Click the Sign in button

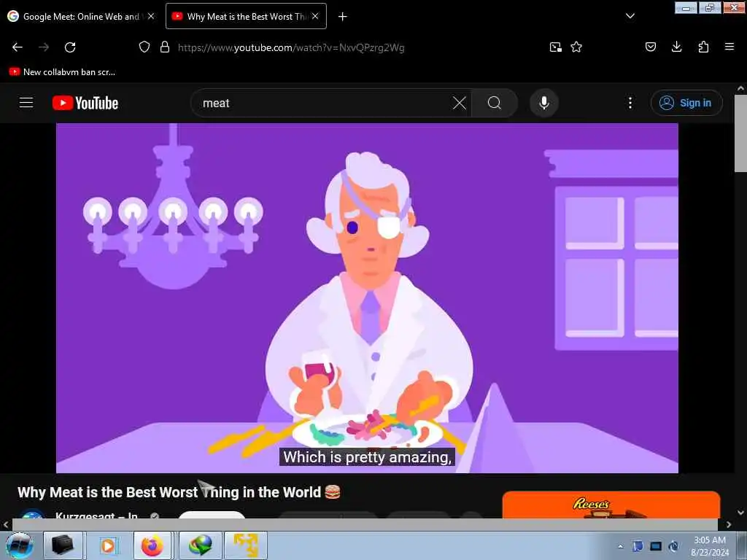click(x=686, y=103)
